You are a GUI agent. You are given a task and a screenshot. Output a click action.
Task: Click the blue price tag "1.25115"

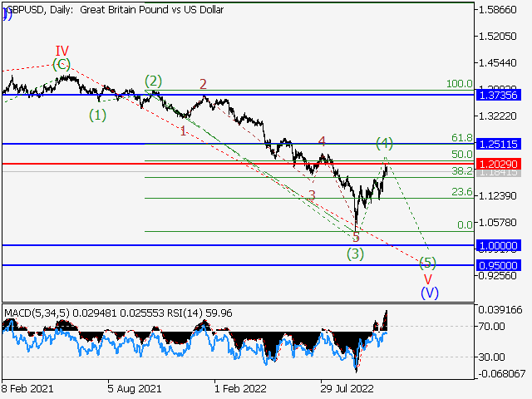click(499, 144)
